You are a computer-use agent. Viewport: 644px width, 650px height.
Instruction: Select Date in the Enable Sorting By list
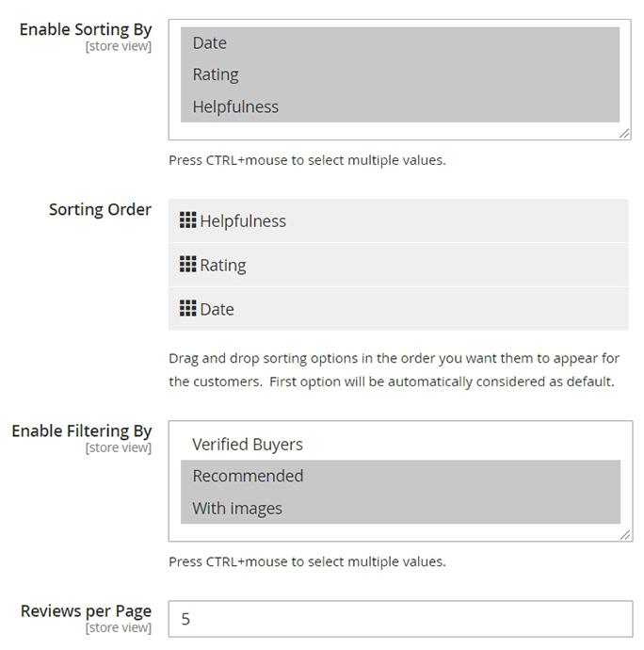click(x=400, y=43)
